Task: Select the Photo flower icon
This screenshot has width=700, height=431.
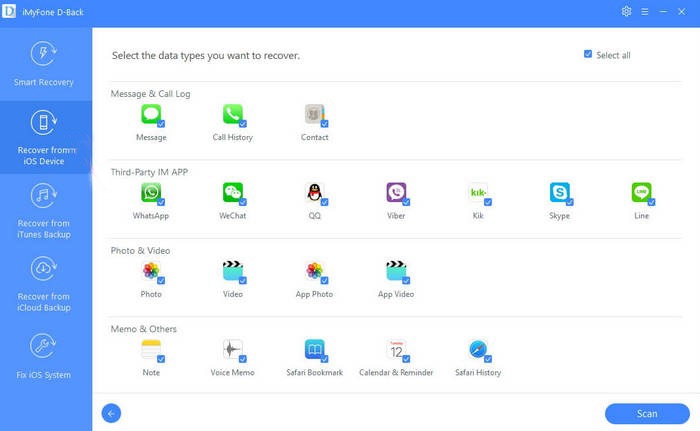Action: 151,271
